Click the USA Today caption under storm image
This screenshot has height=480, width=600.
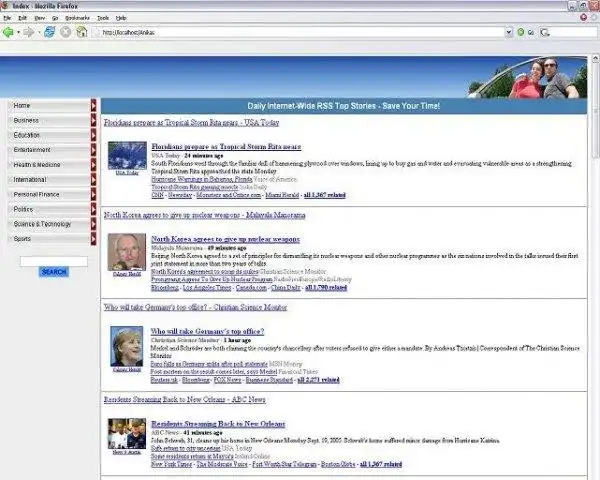(127, 173)
